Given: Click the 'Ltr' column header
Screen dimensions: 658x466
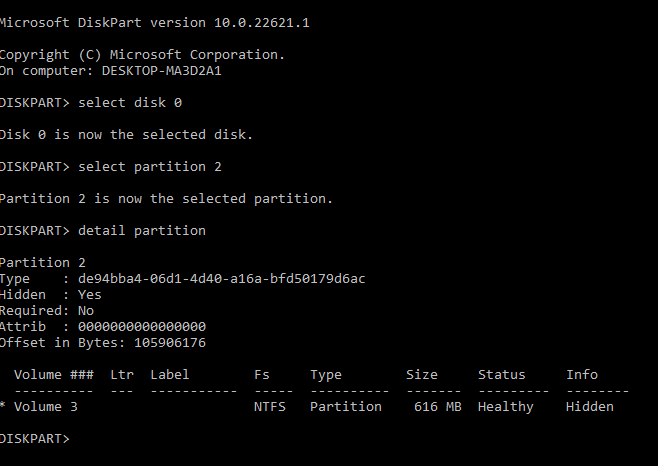Looking at the screenshot, I should (x=122, y=375).
